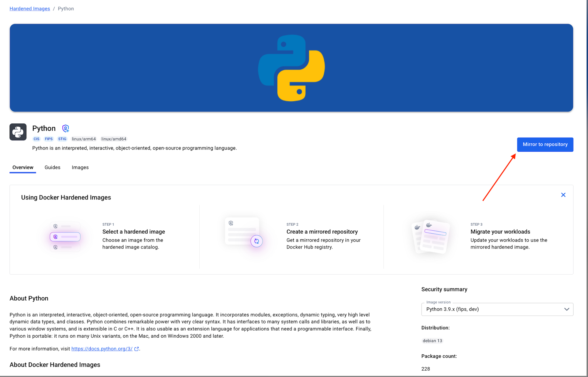The width and height of the screenshot is (588, 377).
Task: Select the Overview tab
Action: [23, 167]
